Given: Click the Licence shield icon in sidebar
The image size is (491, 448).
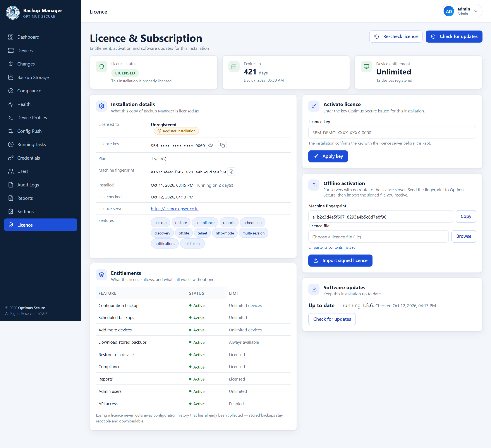Looking at the screenshot, I should coord(11,225).
